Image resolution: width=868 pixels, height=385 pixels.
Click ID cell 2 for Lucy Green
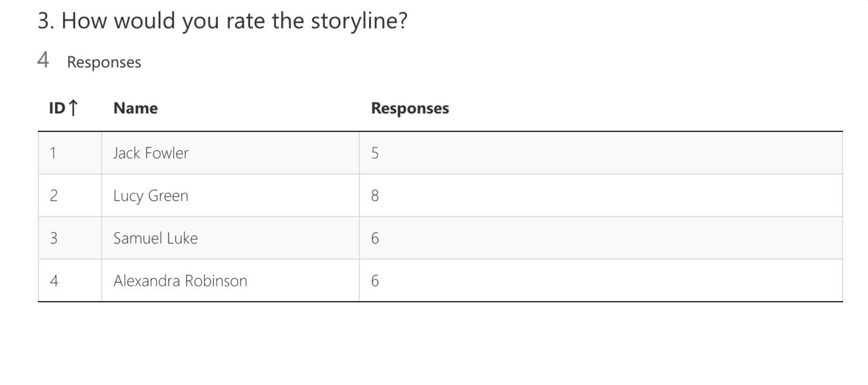(x=54, y=196)
